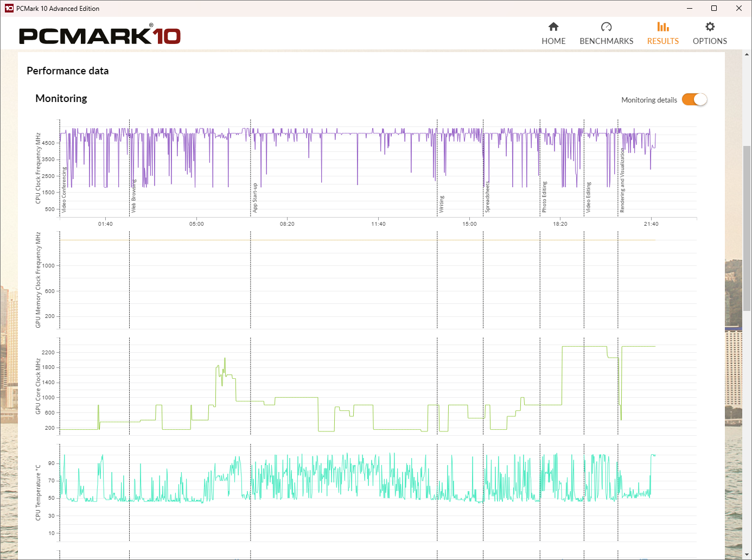Click the Rendering and Visualization marker
Screen dimensions: 752x560
click(x=622, y=182)
